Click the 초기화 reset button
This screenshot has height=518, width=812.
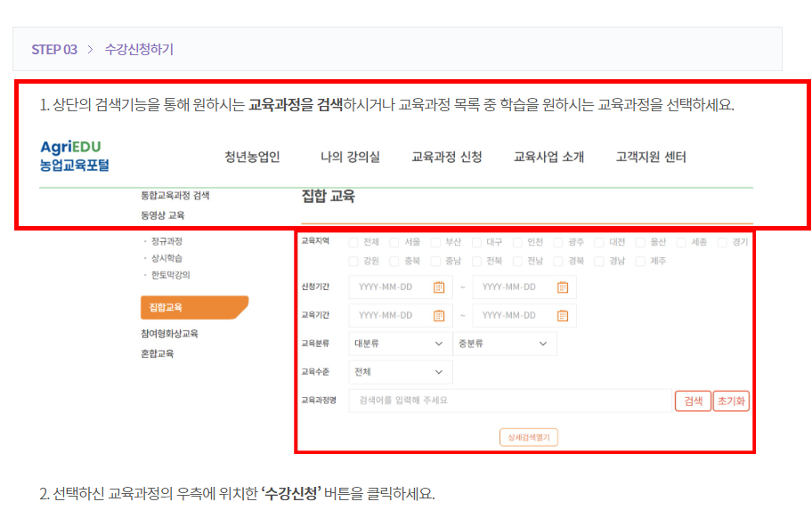pos(732,401)
